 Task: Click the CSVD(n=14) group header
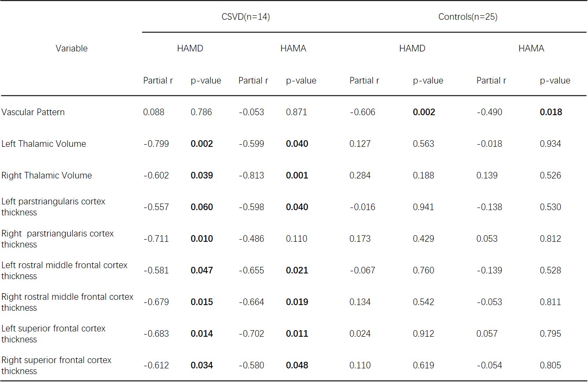[245, 17]
